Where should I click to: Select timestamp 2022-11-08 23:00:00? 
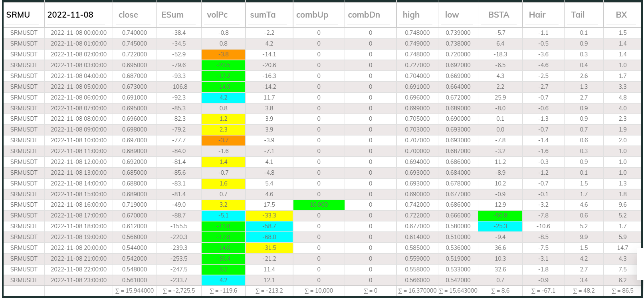click(79, 280)
